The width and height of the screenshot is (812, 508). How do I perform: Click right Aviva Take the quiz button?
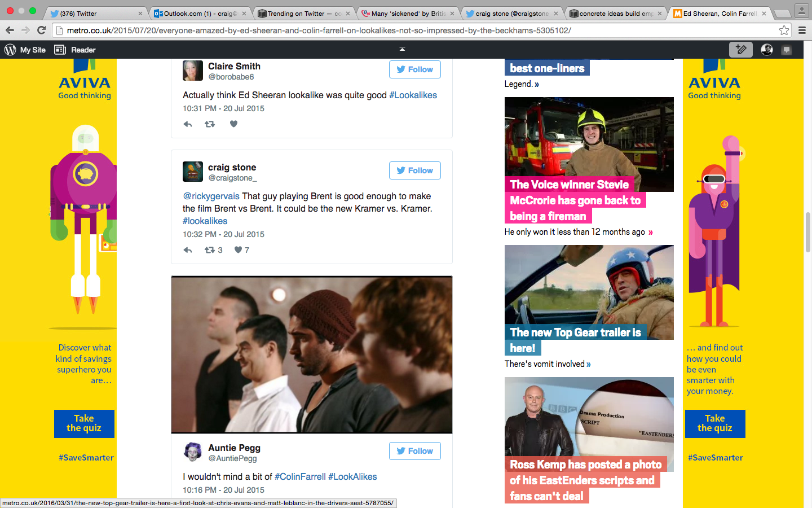pos(715,423)
